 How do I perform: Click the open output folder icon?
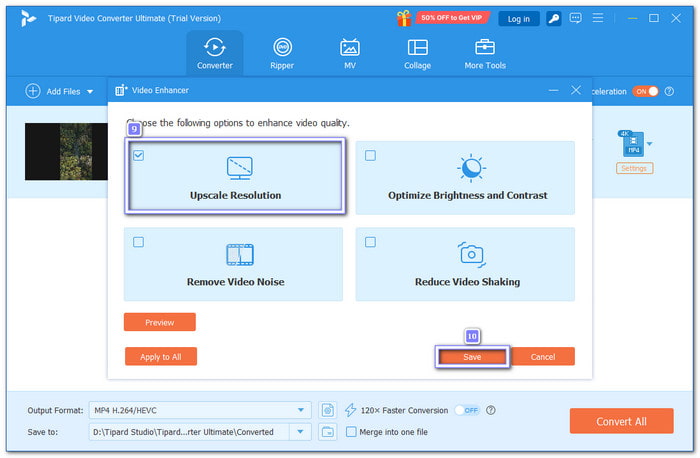pos(328,432)
